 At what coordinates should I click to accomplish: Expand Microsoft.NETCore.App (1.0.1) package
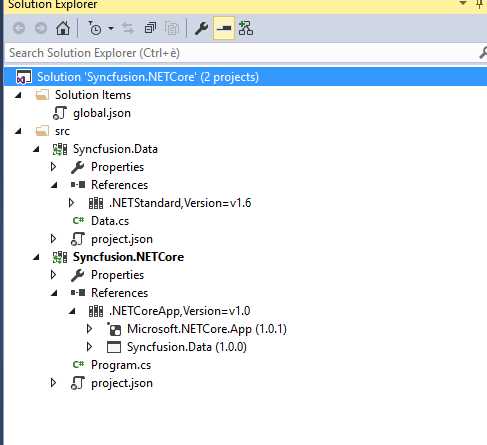[x=89, y=329]
